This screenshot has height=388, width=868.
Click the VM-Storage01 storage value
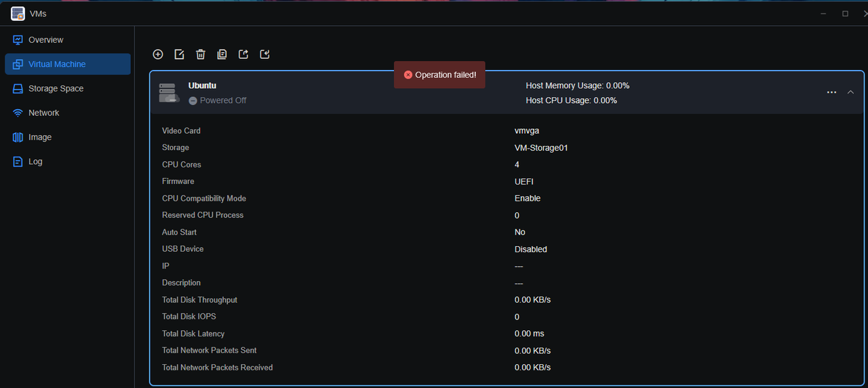tap(541, 148)
